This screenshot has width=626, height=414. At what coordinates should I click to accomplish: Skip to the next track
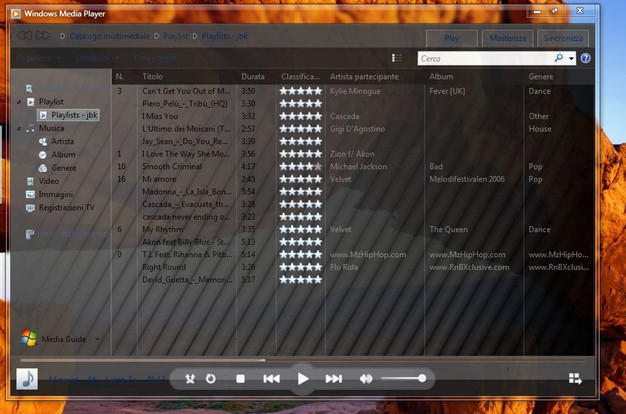point(334,378)
